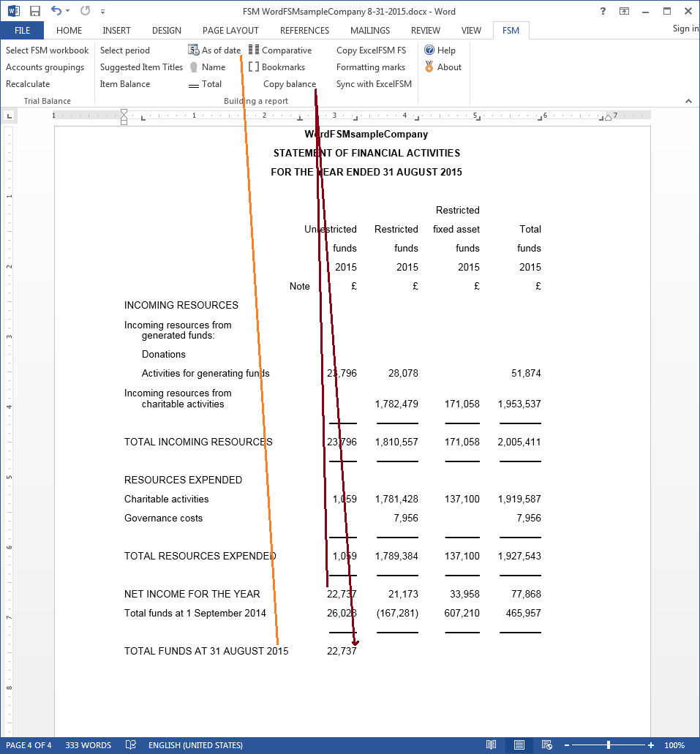Image resolution: width=700 pixels, height=754 pixels.
Task: Click the value 607,210 in fixed asset column
Action: [x=462, y=613]
